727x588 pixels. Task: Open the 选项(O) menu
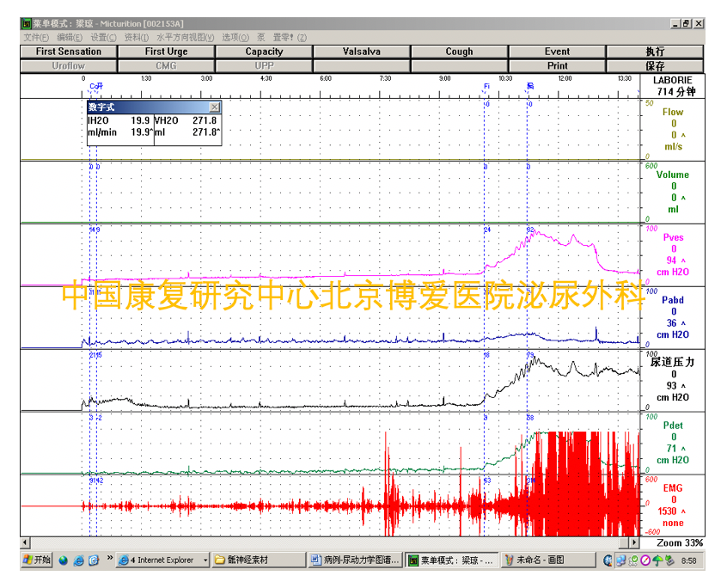tap(235, 38)
